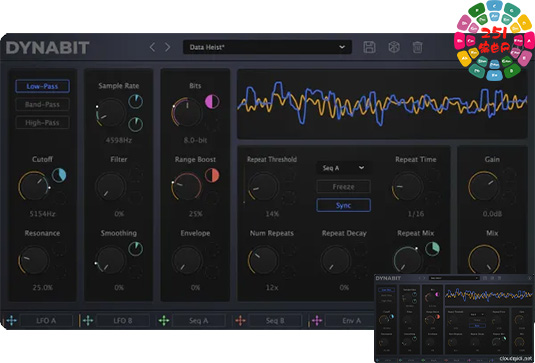Screen dimensions: 535x363
Task: Click the LFO B move handle icon
Action: pyautogui.click(x=88, y=321)
